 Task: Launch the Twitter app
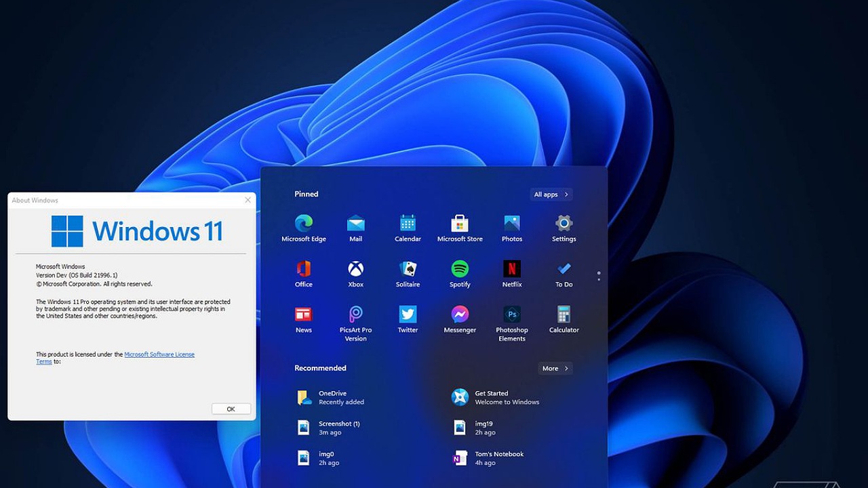[408, 315]
